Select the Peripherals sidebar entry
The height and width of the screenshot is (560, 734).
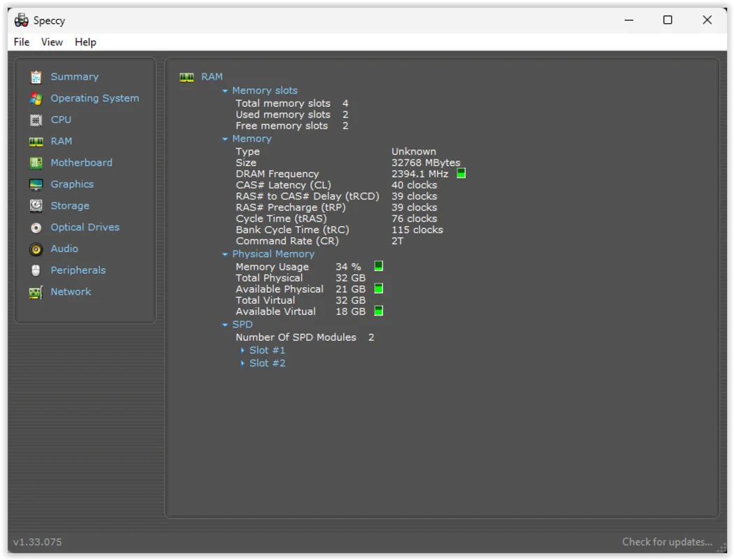tap(78, 269)
